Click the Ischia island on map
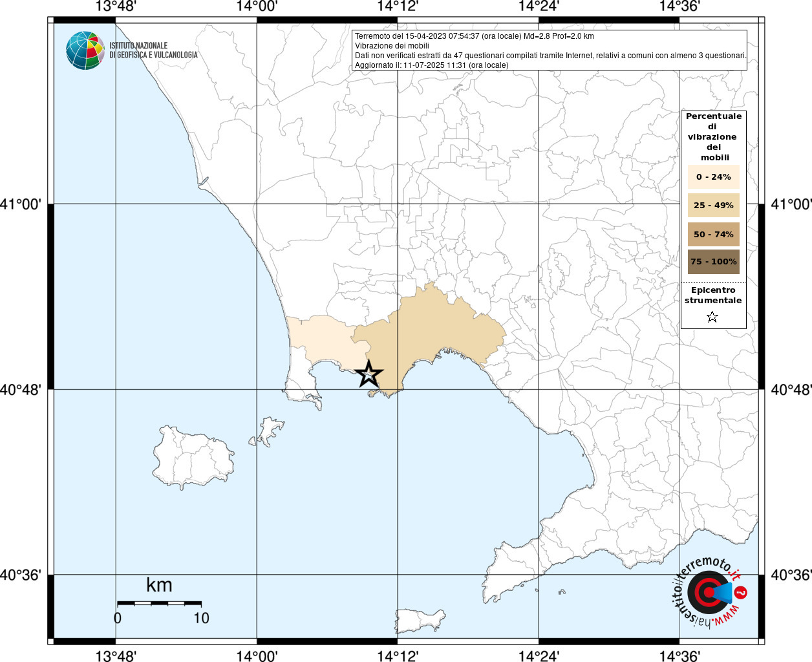The height and width of the screenshot is (662, 812). [193, 456]
